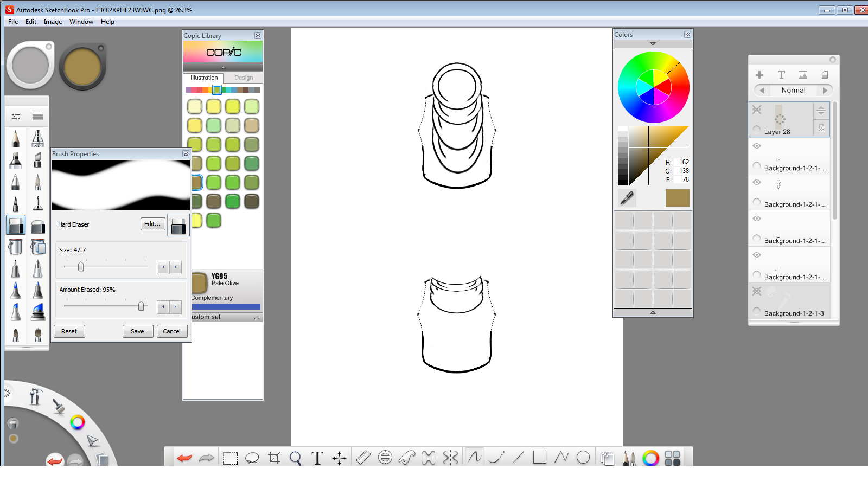
Task: Select the Text tool in bottom toolbar
Action: click(x=317, y=458)
